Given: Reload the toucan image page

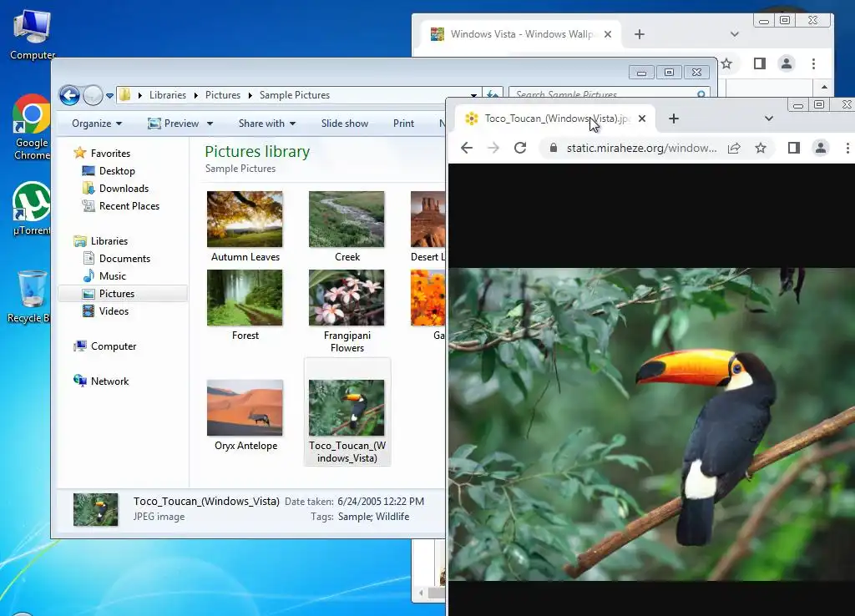Looking at the screenshot, I should coord(520,148).
